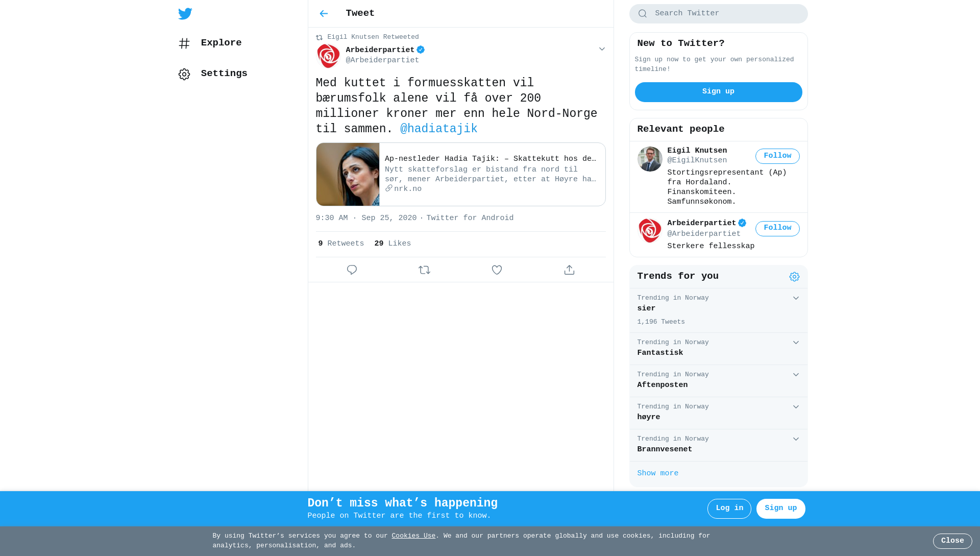
Task: Open Trends settings gear icon
Action: click(794, 277)
